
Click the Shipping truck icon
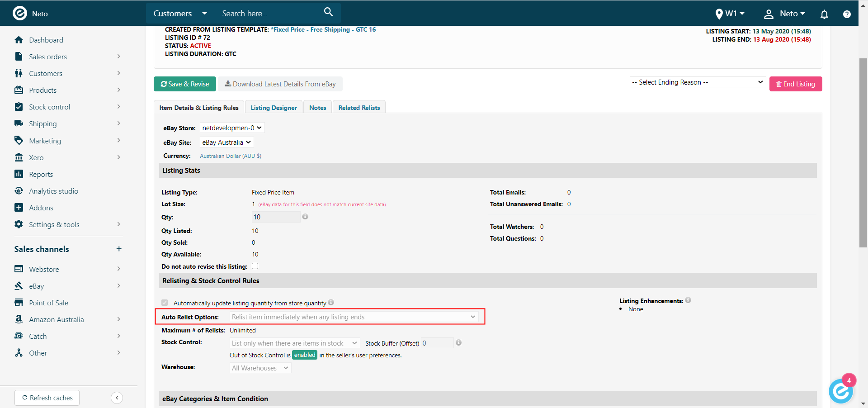pyautogui.click(x=19, y=123)
